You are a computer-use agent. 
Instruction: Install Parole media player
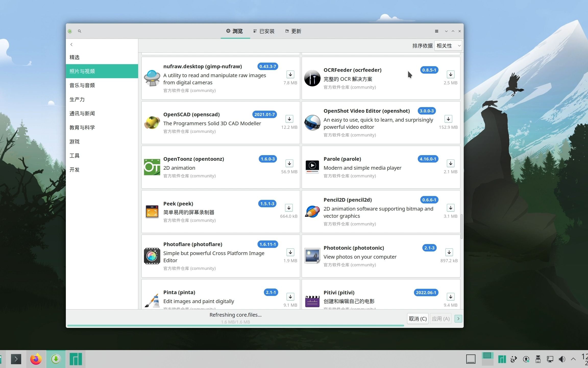(450, 163)
